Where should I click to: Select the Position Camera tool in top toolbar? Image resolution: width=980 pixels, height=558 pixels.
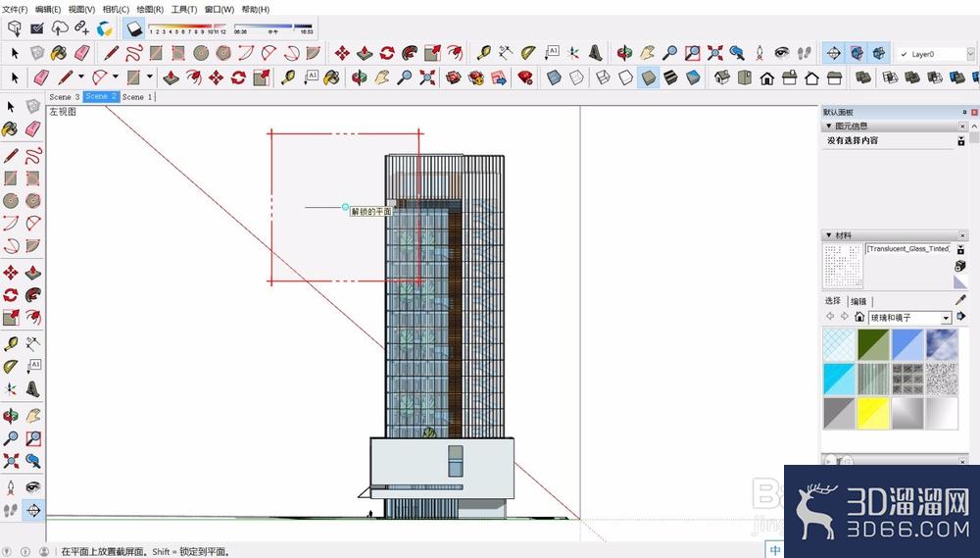click(759, 53)
